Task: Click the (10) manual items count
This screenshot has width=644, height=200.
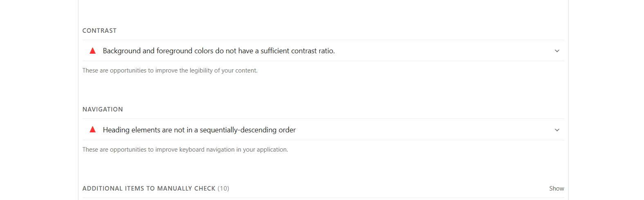Action: [223, 189]
